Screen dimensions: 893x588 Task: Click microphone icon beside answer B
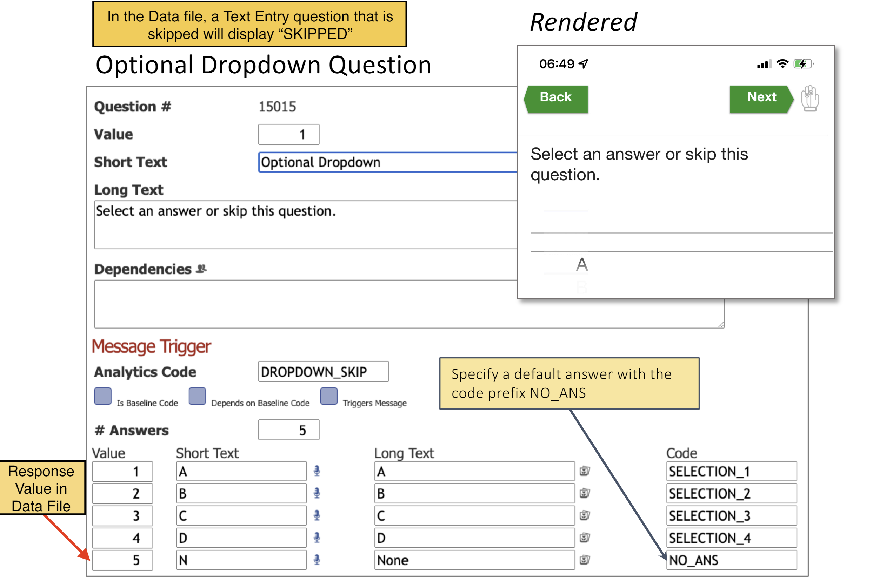[317, 493]
